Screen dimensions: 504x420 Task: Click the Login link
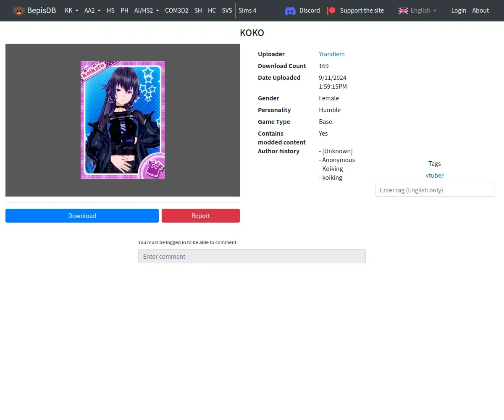click(x=459, y=10)
